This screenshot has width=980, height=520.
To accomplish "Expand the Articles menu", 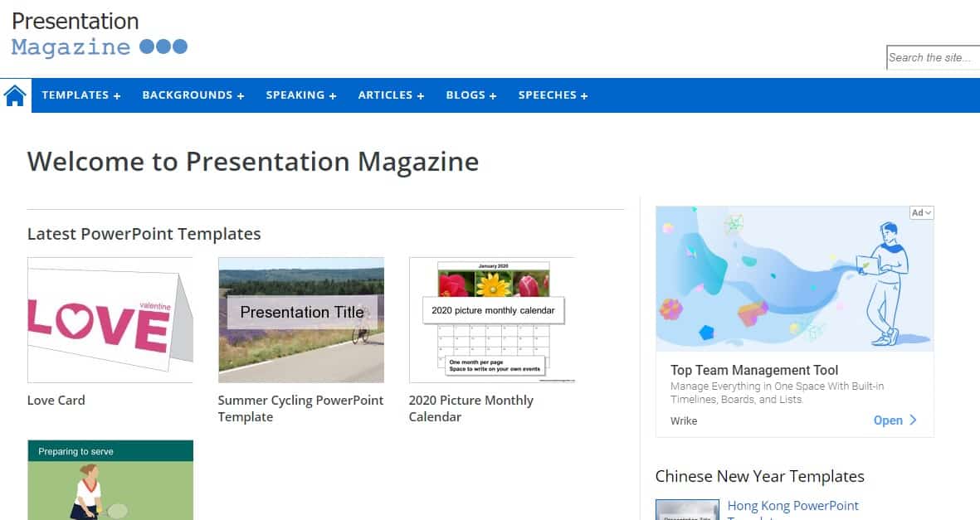I will click(391, 95).
